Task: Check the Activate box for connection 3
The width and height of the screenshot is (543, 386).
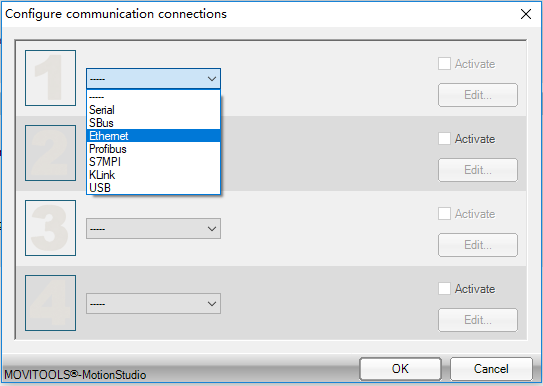Action: coord(444,214)
